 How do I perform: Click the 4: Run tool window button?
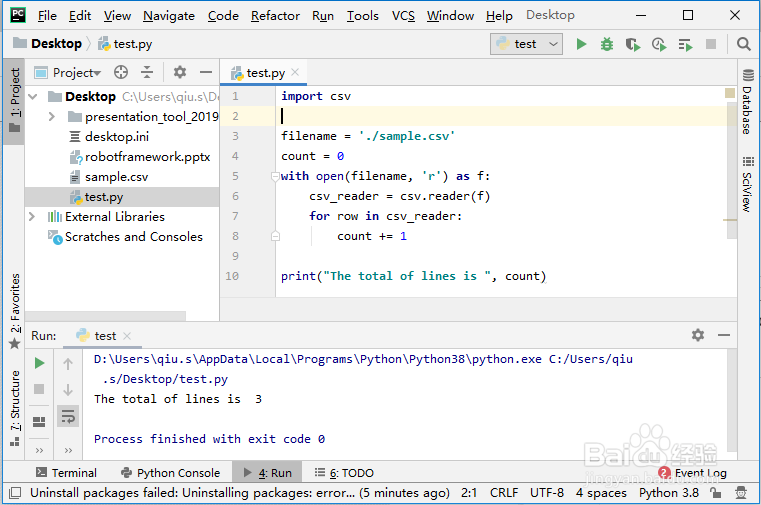(x=267, y=472)
